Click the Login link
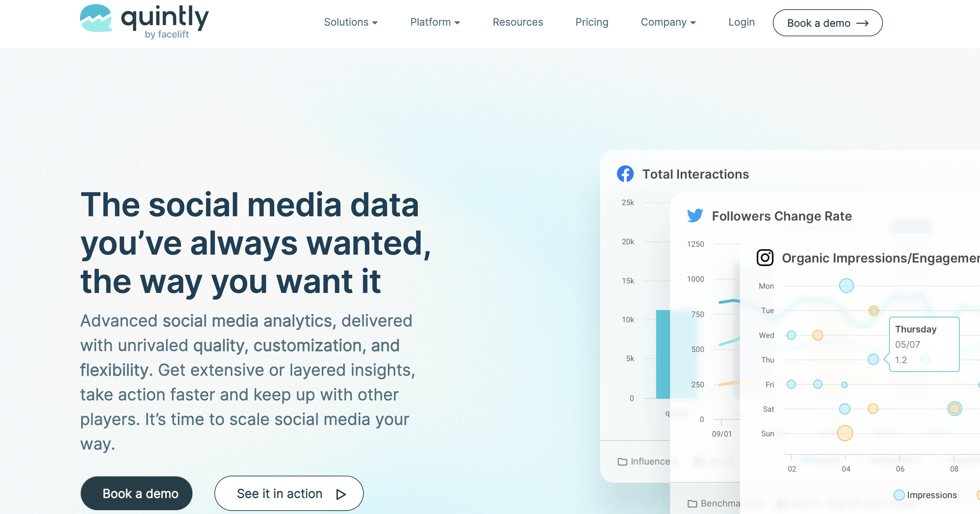The image size is (980, 514). pos(741,23)
